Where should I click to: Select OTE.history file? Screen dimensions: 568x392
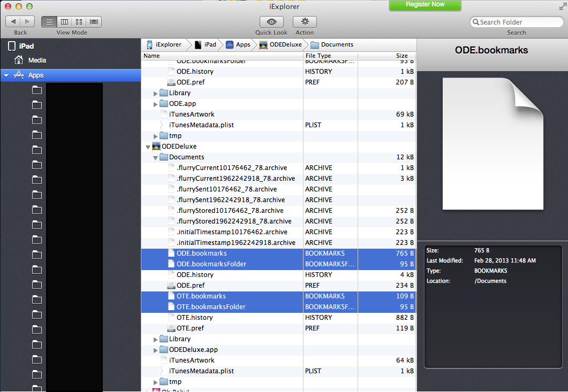pyautogui.click(x=278, y=318)
